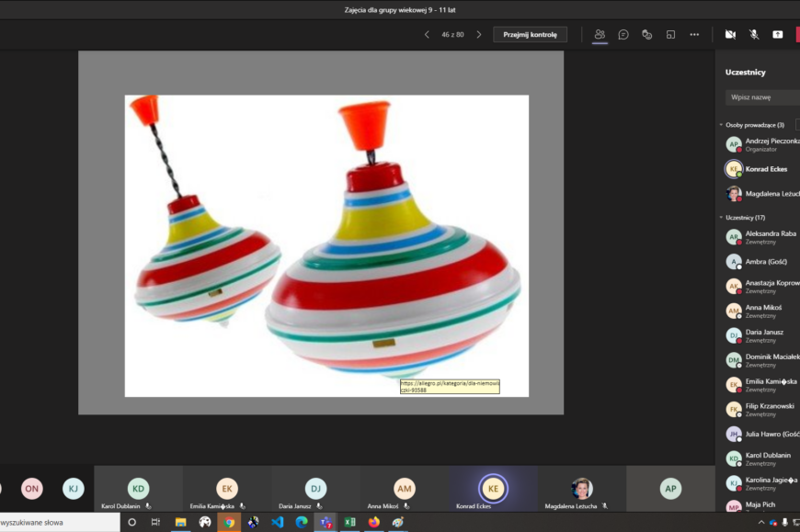Open the More actions ellipsis menu
This screenshot has height=532, width=800.
pyautogui.click(x=694, y=35)
